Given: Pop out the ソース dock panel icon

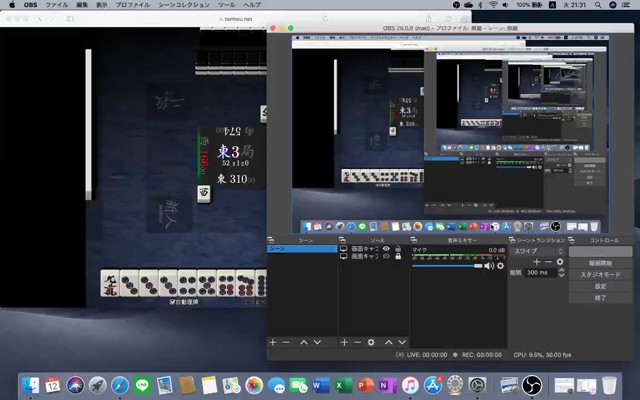Looking at the screenshot, I should [342, 240].
